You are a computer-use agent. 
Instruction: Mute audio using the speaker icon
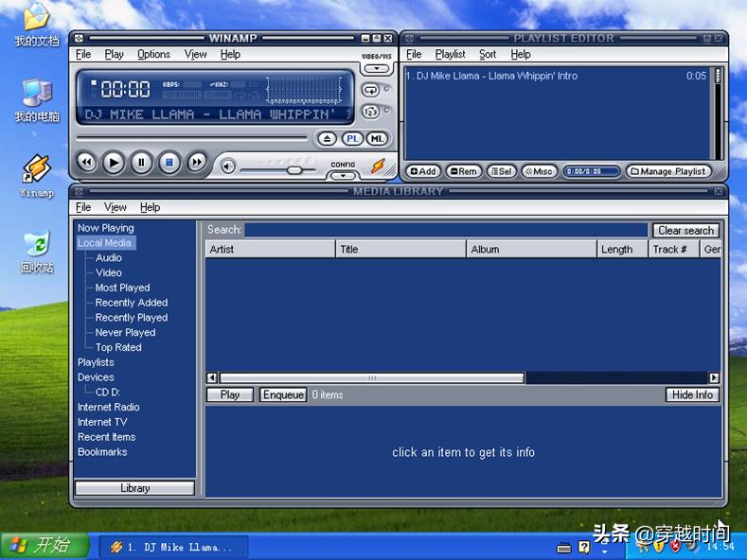pos(228,166)
